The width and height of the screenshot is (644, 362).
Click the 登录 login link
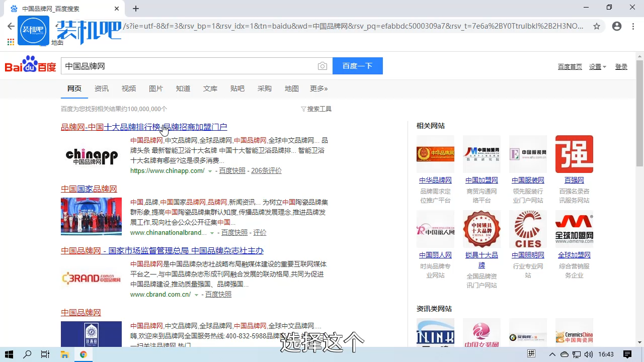coord(621,66)
